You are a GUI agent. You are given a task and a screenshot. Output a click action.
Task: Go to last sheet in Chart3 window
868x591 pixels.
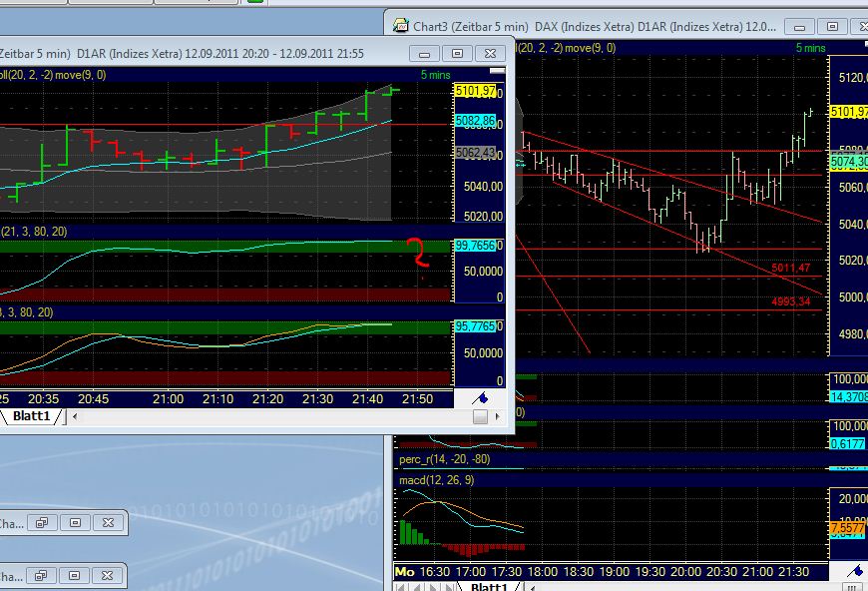tap(449, 587)
